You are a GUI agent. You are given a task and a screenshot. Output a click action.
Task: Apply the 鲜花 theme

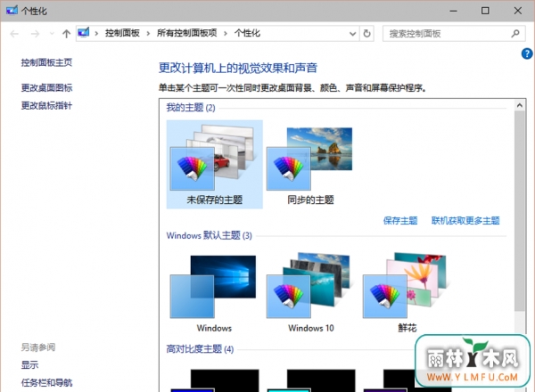point(407,293)
